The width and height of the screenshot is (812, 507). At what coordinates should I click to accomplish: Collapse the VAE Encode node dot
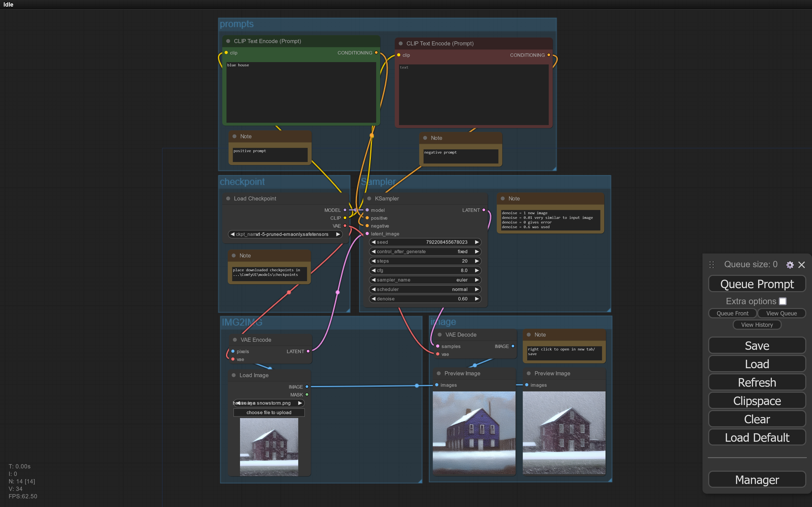[x=235, y=340]
